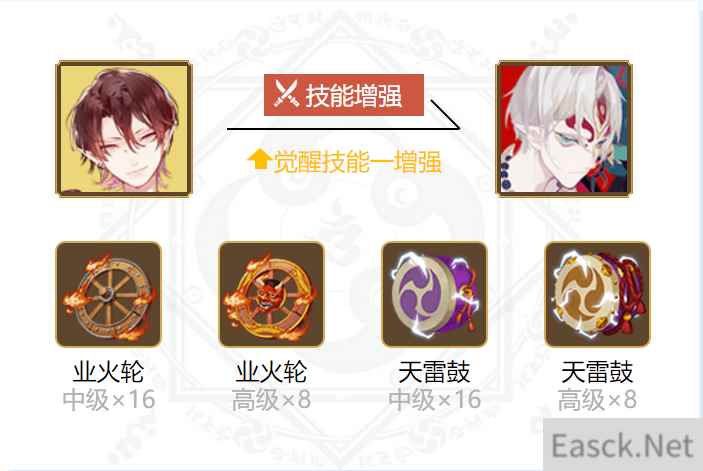Screen dimensions: 703x471
Task: Select the purple 天雷鼓 drum icon
Action: click(434, 294)
